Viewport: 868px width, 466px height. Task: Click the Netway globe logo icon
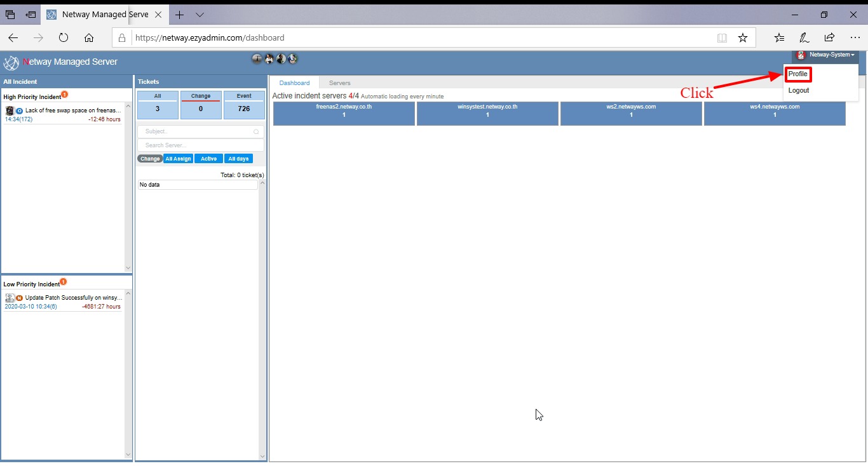tap(11, 63)
